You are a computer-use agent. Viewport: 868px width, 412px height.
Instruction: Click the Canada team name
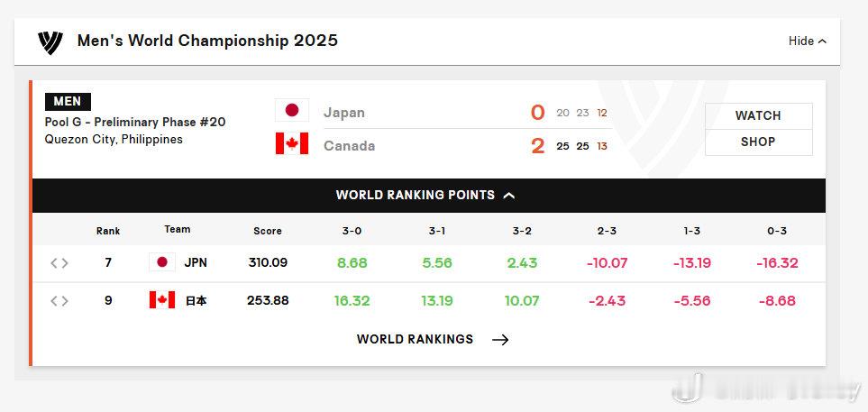tap(350, 146)
